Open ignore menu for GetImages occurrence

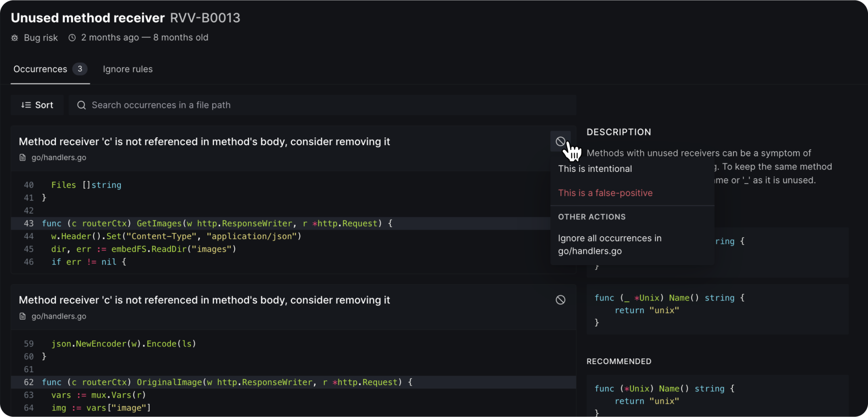(x=560, y=141)
